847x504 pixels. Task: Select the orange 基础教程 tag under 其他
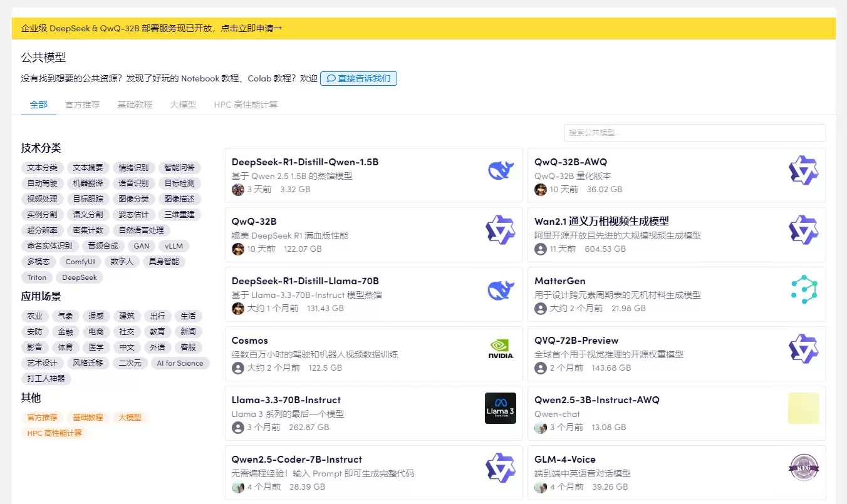point(88,418)
